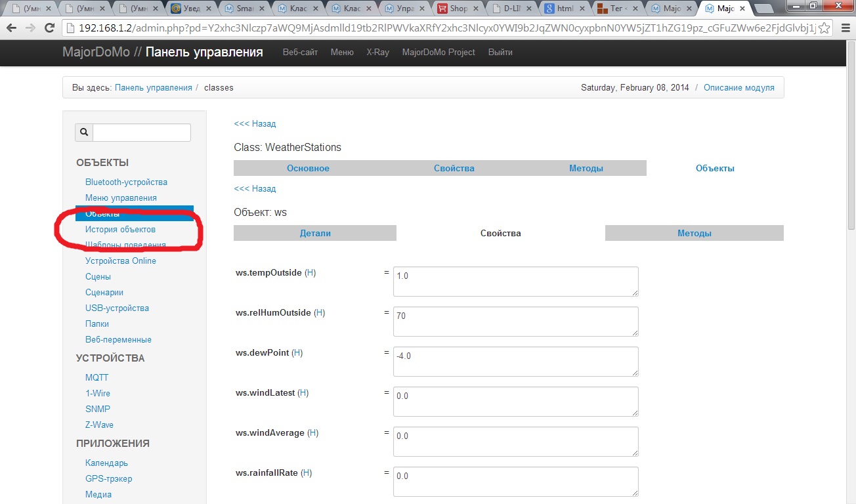Viewport: 856px width, 504px height.
Task: Click the ws.tempOutside value field
Action: tap(516, 282)
